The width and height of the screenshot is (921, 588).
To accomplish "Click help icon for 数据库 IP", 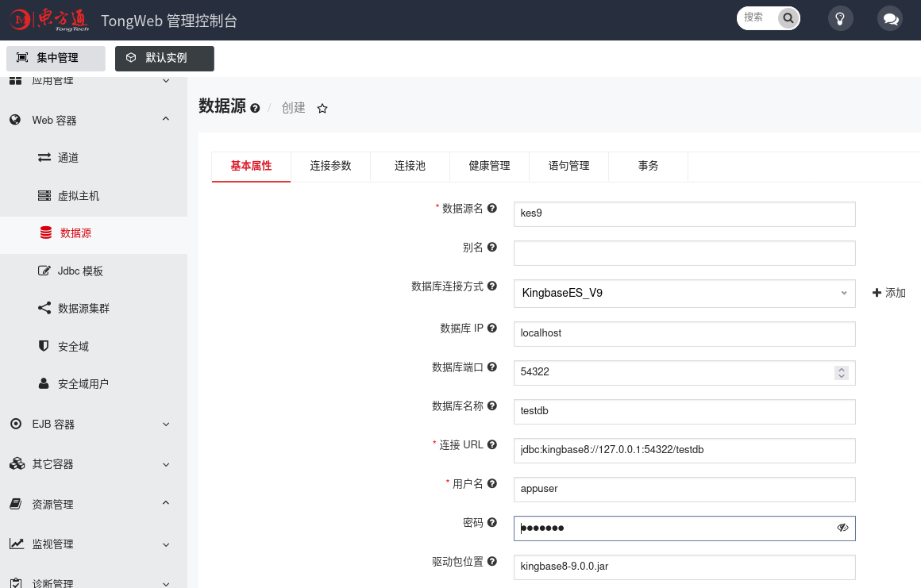I will coord(492,328).
